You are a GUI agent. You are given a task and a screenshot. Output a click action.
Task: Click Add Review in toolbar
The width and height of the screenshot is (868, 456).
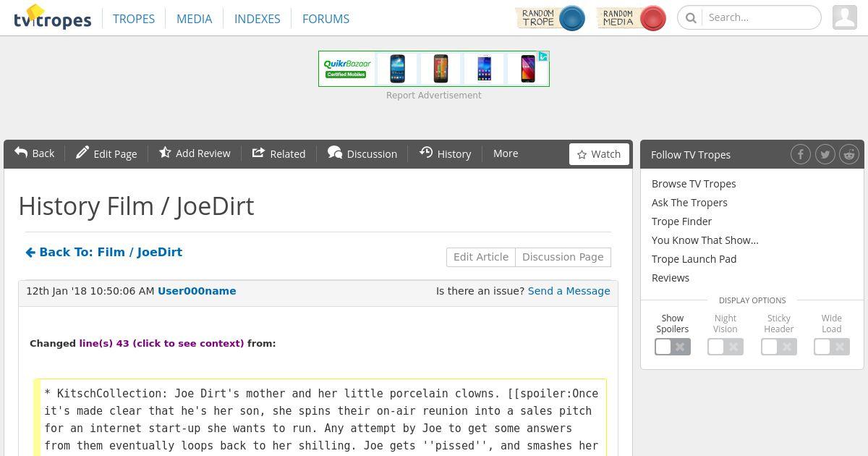(x=195, y=153)
